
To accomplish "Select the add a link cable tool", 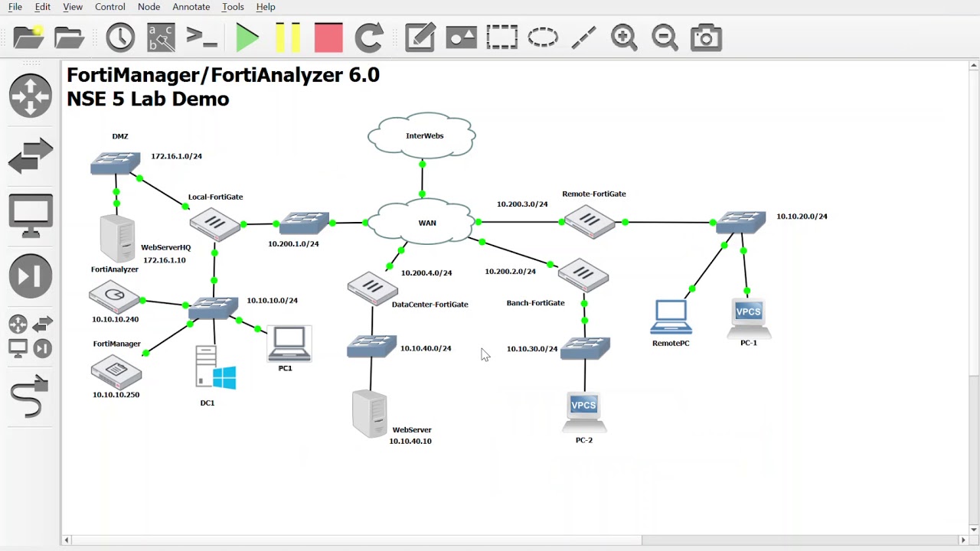I will click(x=30, y=396).
